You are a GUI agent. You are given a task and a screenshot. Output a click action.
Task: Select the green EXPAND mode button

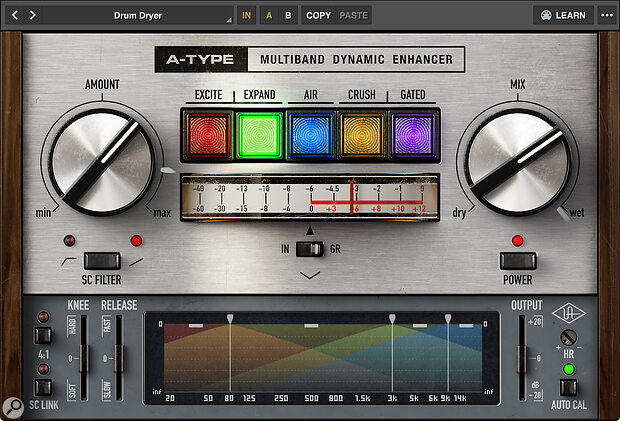tap(257, 135)
